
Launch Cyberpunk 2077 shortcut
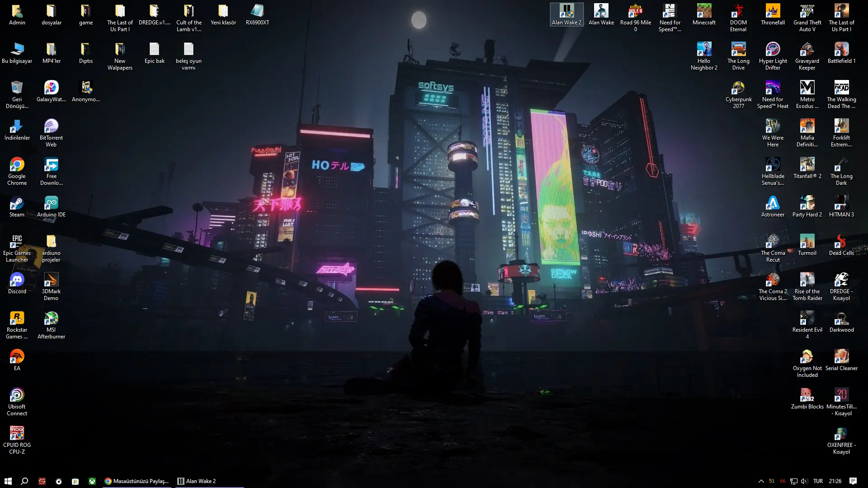[738, 94]
